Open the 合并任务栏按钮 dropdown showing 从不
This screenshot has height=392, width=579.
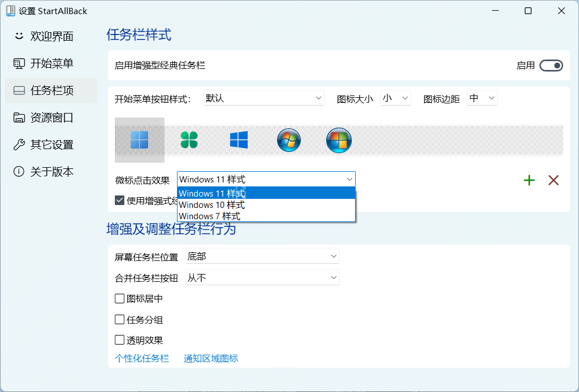(262, 277)
